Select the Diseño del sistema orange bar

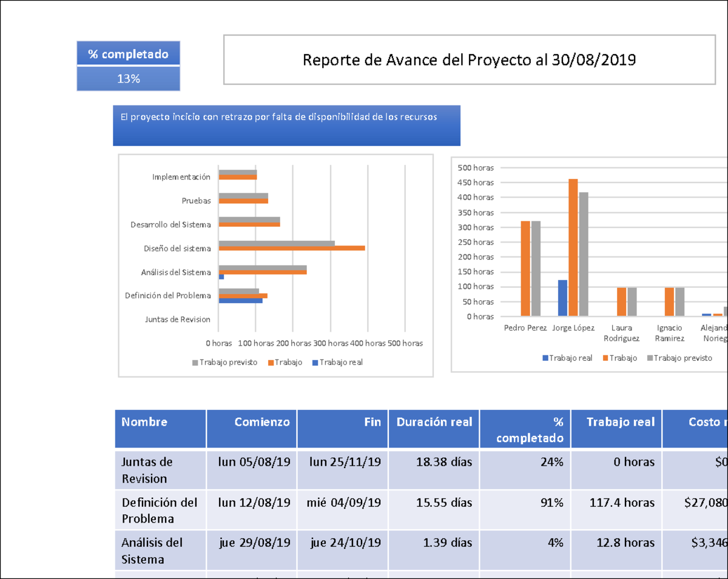click(x=291, y=248)
